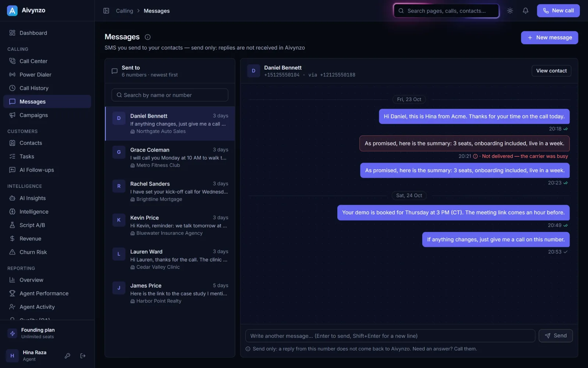Click Calling in the breadcrumb
Screen dimensions: 588x368
coord(125,11)
